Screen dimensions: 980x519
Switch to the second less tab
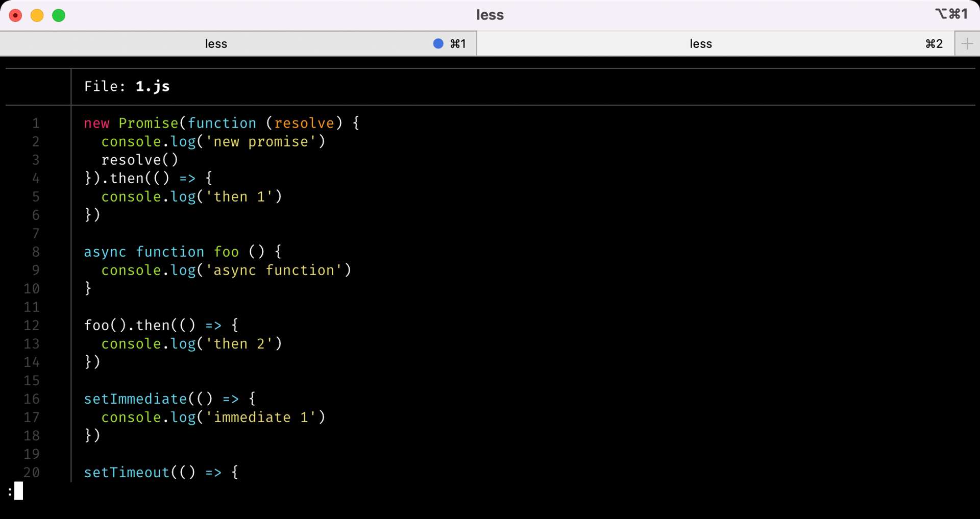point(700,44)
